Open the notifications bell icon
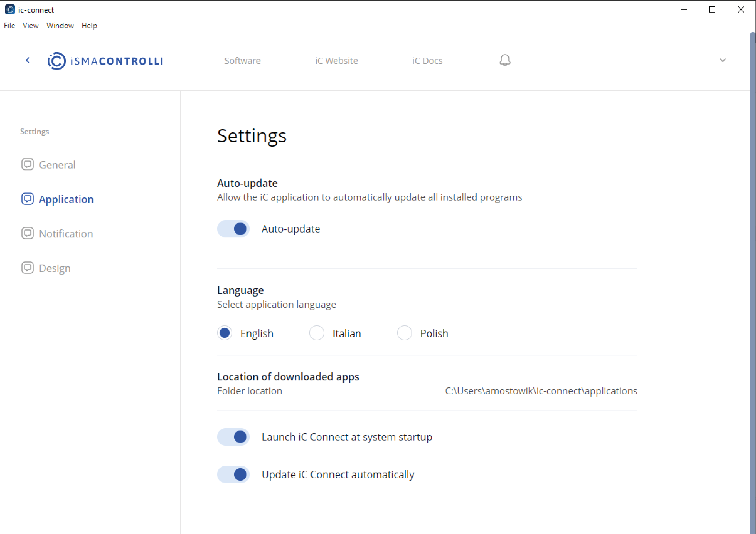 tap(505, 60)
